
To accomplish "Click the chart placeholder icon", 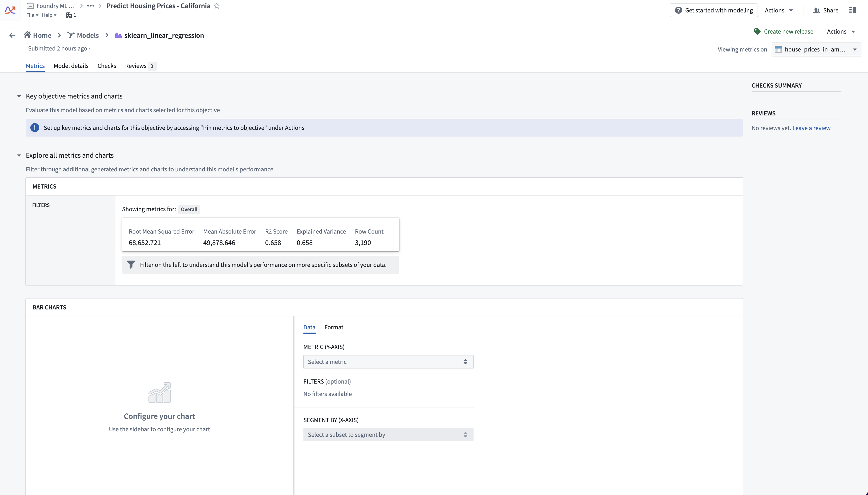I will (159, 392).
